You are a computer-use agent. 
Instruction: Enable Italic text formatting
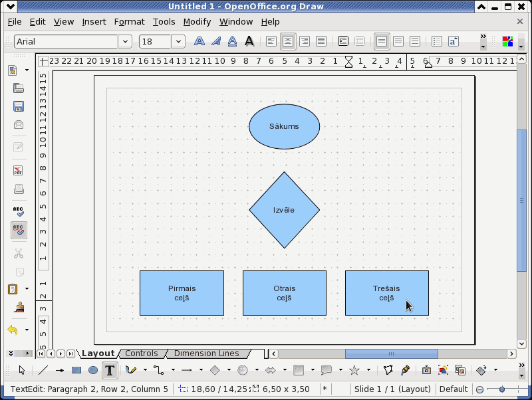215,41
